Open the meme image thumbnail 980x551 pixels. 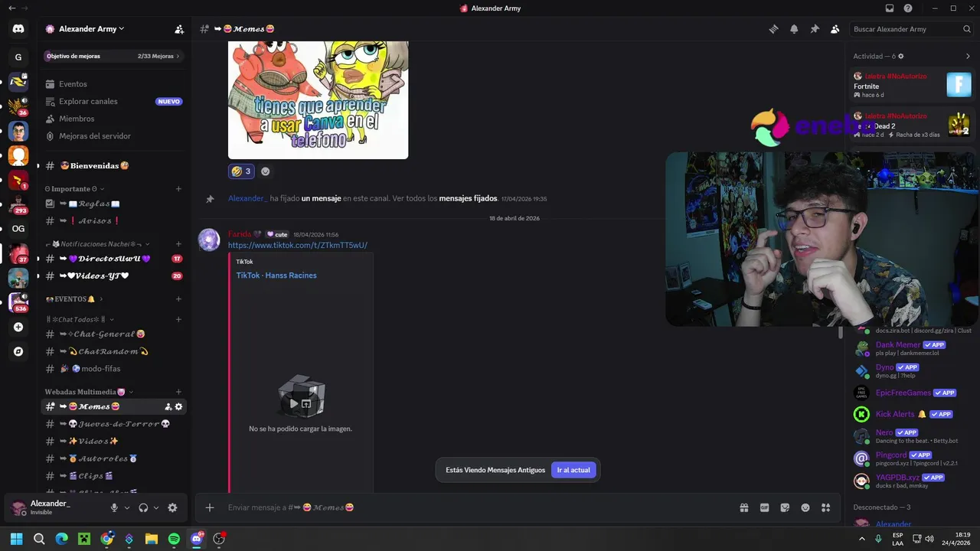[318, 99]
